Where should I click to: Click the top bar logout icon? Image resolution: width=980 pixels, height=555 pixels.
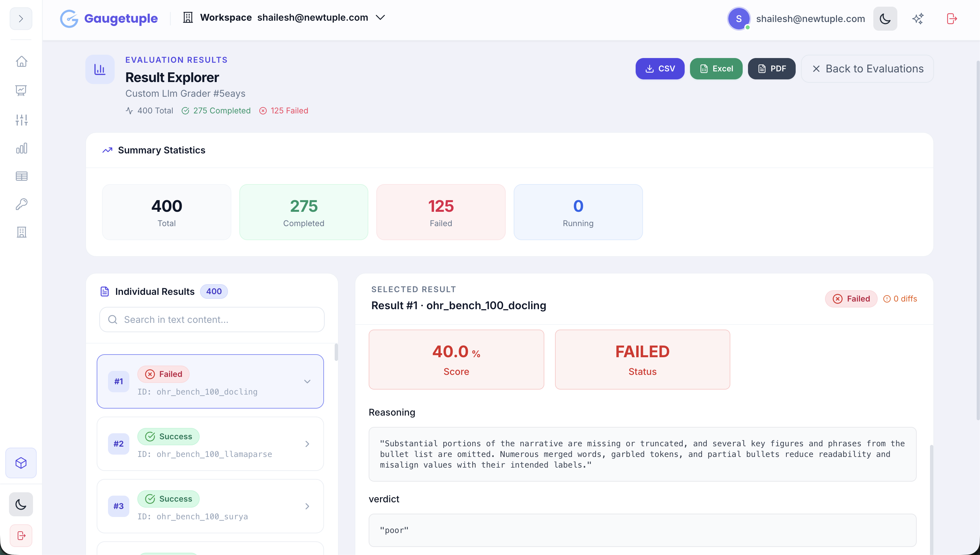click(951, 19)
